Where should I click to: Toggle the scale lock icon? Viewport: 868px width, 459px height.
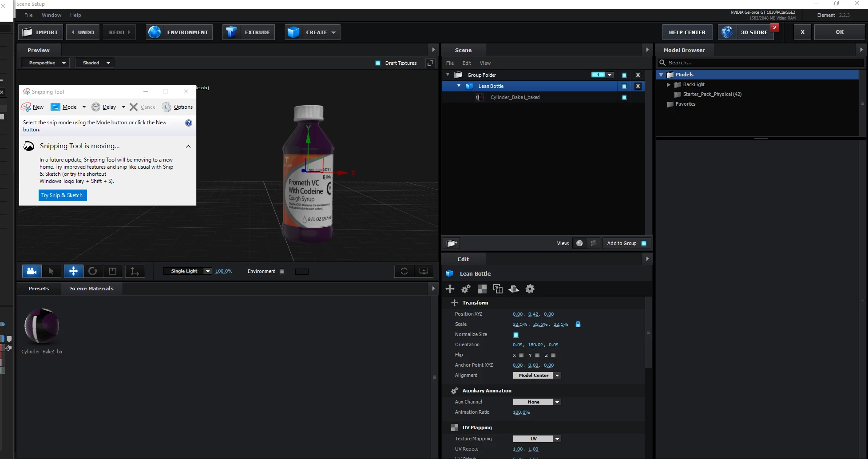click(x=578, y=324)
